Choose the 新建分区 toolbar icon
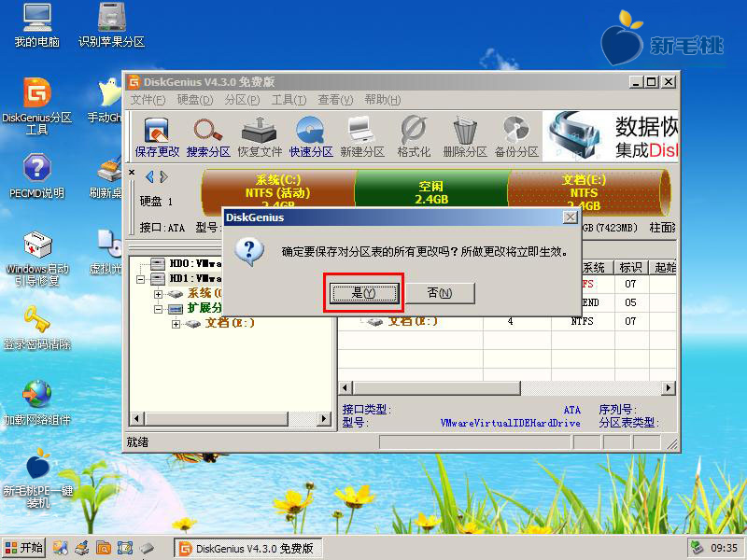This screenshot has width=747, height=560. (362, 136)
